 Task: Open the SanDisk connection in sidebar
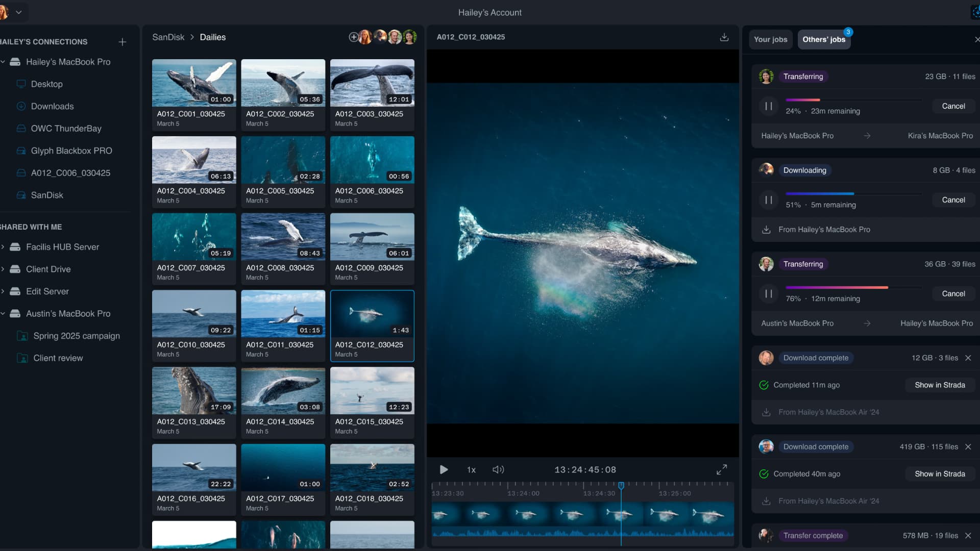[47, 195]
